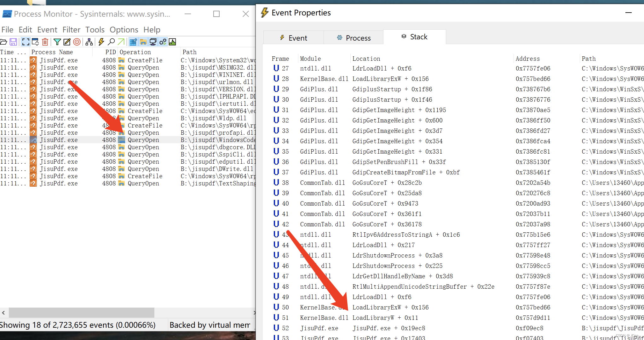Screen dimensions: 644x340
Task: Click the Backed by virtual memory status text
Action: pos(210,325)
